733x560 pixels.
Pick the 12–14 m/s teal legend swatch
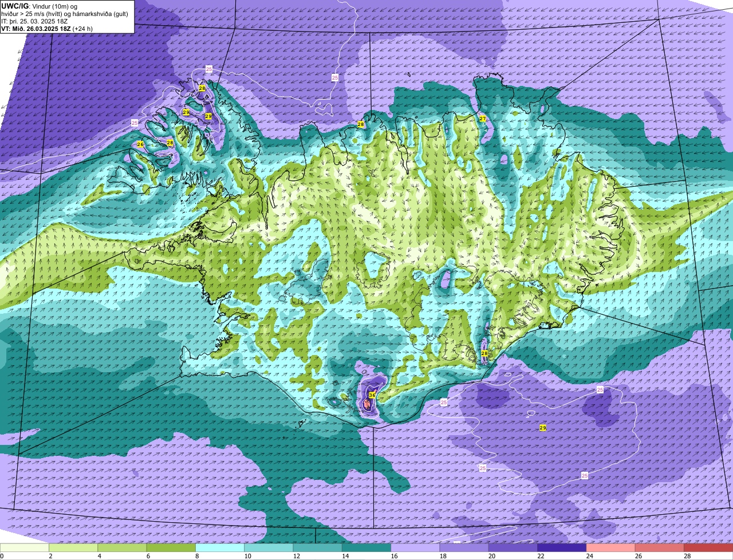[318, 547]
